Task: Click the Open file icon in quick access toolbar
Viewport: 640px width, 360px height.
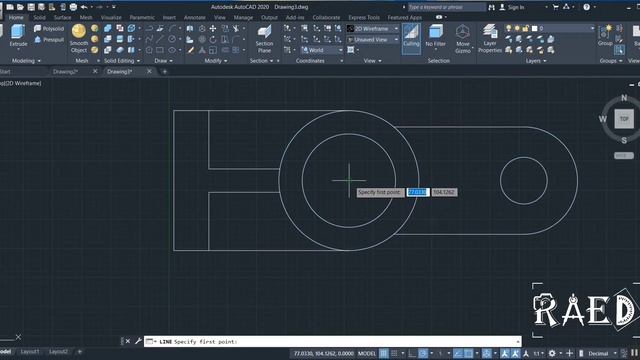Action: coord(20,7)
